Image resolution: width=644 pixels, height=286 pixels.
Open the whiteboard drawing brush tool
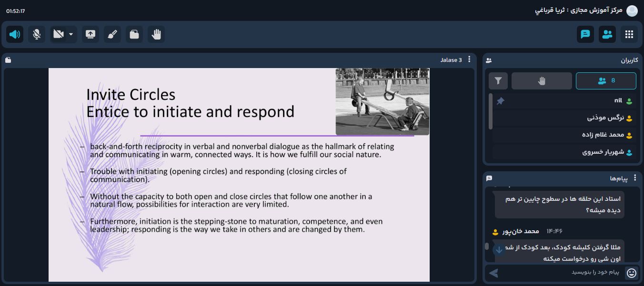tap(112, 34)
